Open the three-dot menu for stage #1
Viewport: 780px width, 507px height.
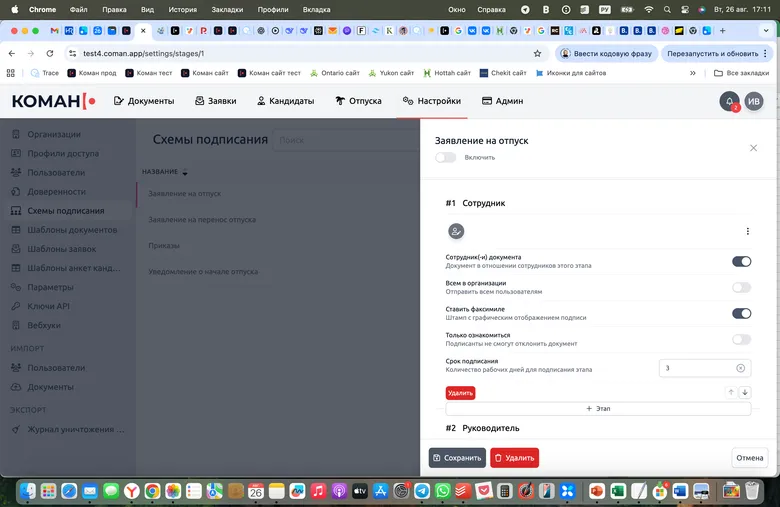click(x=748, y=231)
